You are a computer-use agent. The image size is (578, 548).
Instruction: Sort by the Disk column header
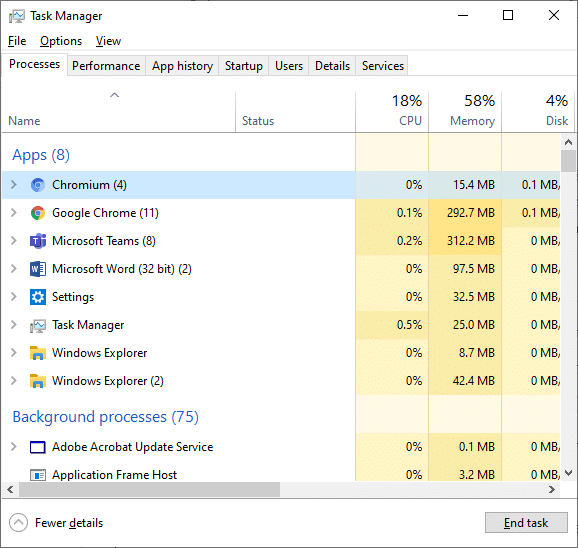click(538, 111)
